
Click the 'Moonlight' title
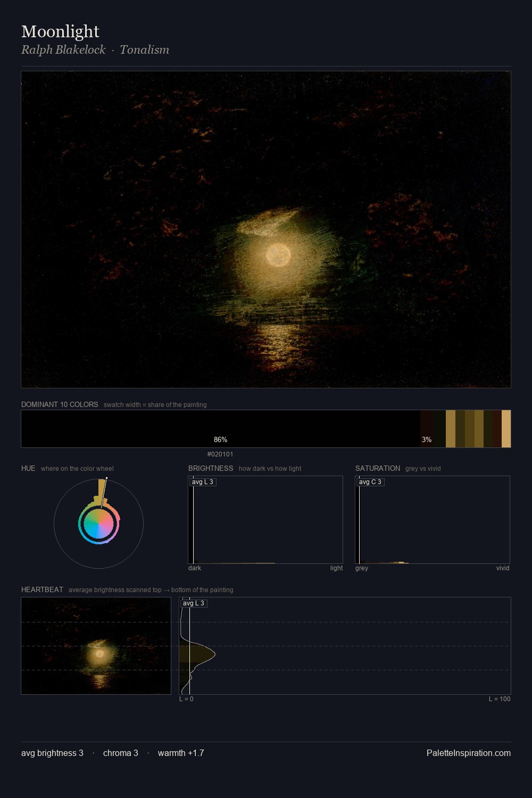pyautogui.click(x=60, y=31)
